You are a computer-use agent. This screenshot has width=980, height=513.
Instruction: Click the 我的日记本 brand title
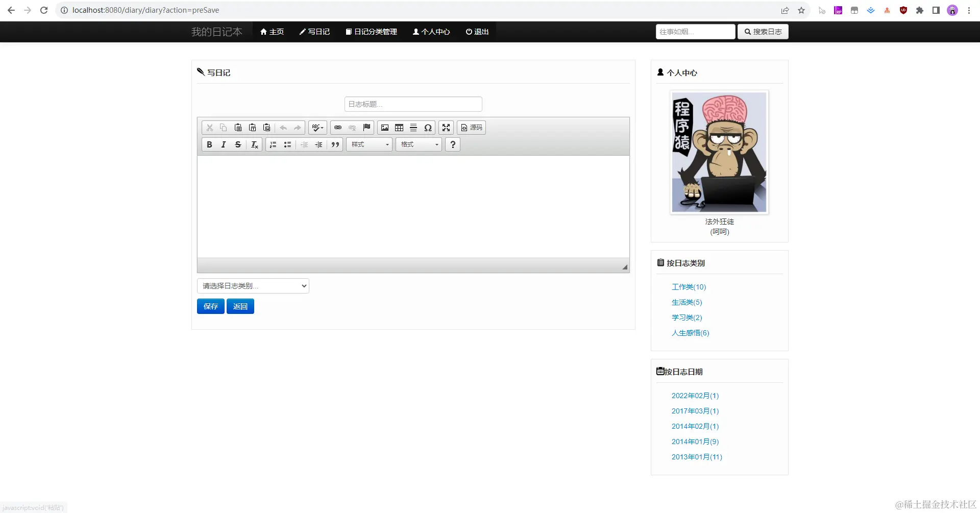tap(217, 32)
